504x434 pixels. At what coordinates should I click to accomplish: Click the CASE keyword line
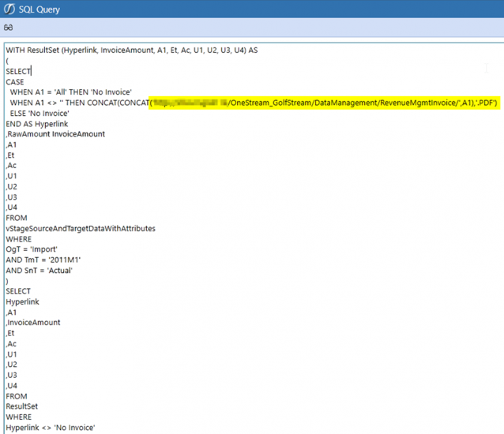(x=14, y=82)
